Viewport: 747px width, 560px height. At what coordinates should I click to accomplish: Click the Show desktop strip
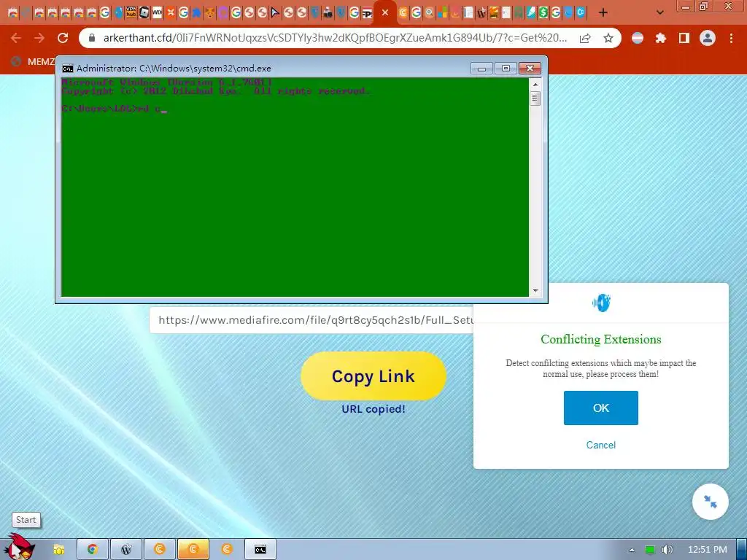(x=742, y=550)
